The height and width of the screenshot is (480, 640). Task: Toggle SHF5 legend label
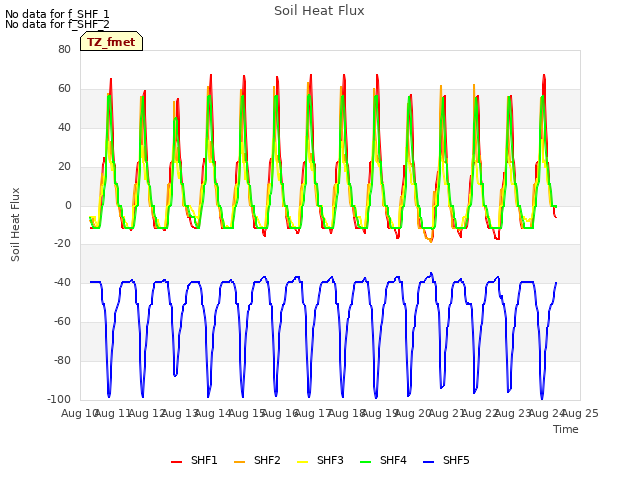click(456, 460)
